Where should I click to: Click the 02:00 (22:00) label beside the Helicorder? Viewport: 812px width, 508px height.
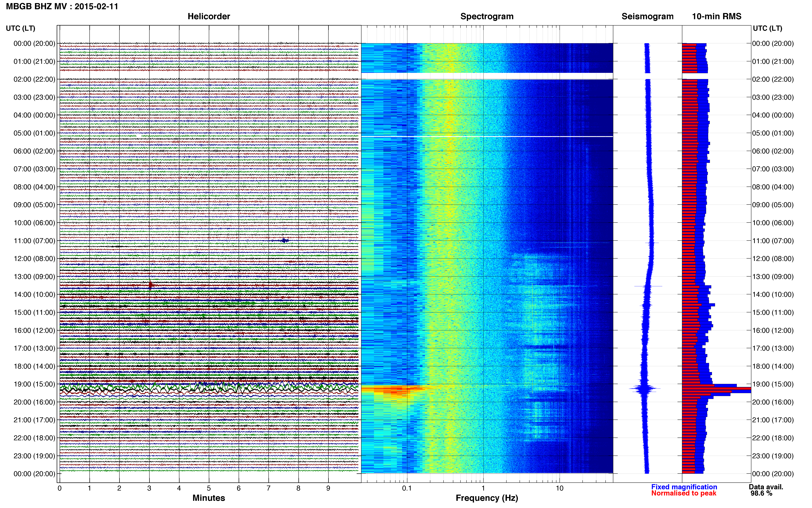click(34, 79)
